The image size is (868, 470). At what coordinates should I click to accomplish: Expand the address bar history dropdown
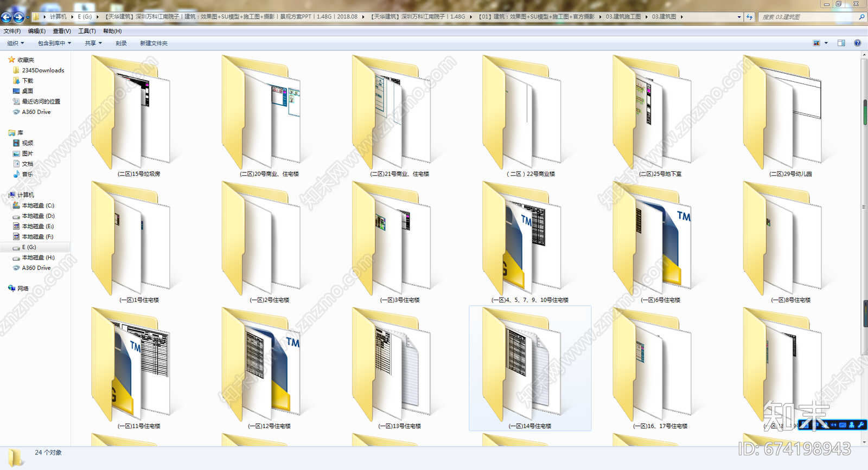(x=739, y=17)
